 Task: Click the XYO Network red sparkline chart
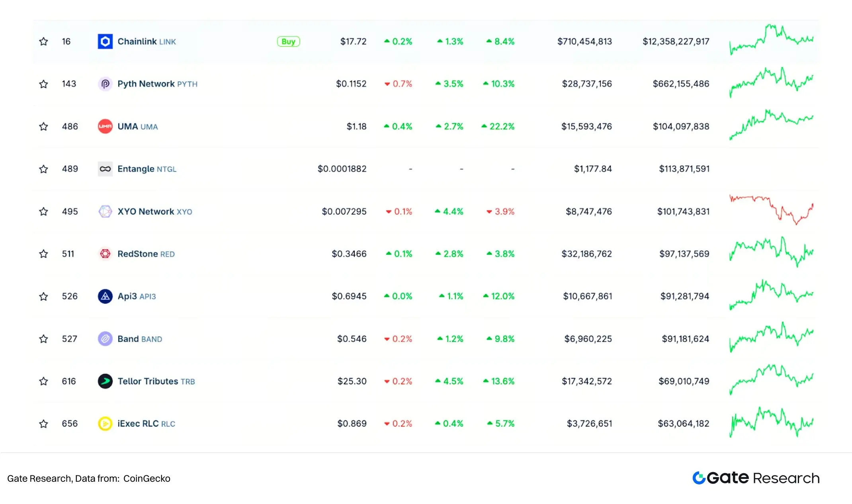pos(771,210)
